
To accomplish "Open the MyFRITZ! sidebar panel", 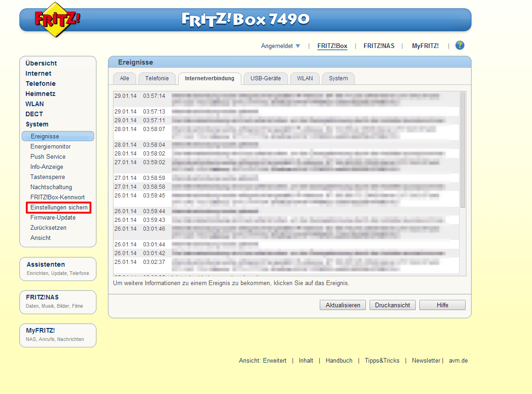I will point(58,335).
